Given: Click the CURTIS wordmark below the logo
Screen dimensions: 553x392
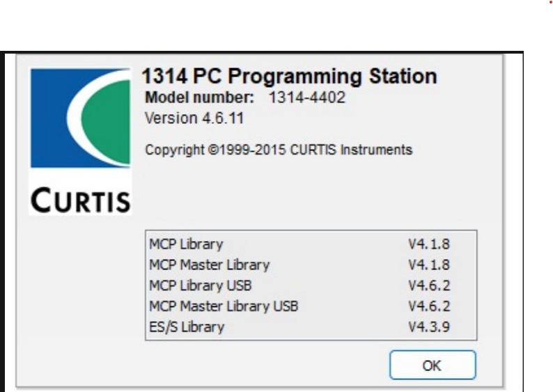Looking at the screenshot, I should 80,201.
